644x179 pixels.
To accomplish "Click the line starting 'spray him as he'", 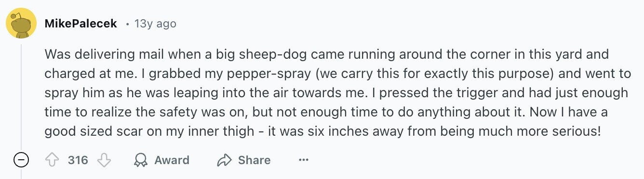I will click(x=336, y=92).
